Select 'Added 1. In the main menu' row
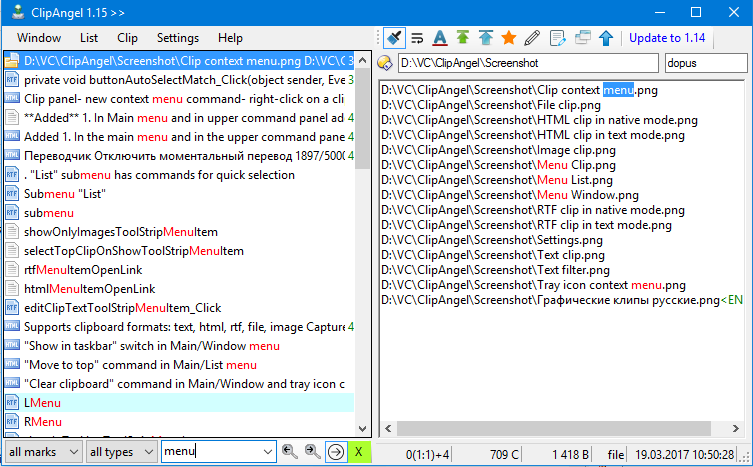 (x=179, y=137)
